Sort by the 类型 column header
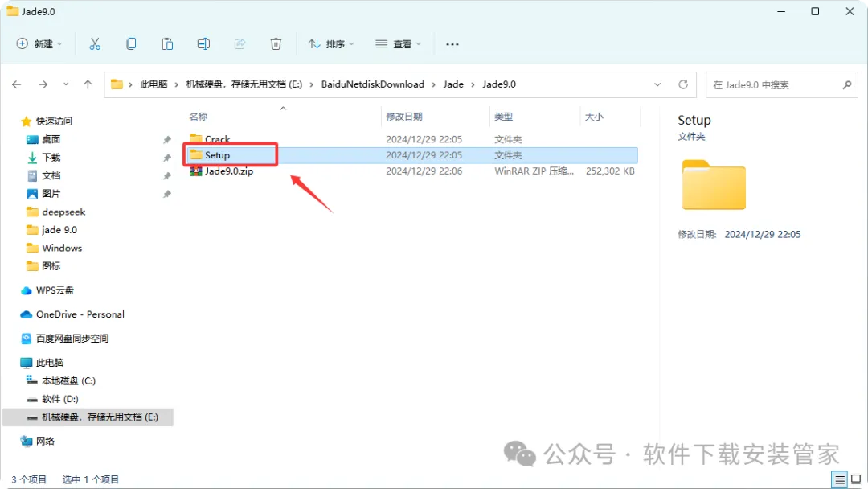This screenshot has width=868, height=489. coord(503,117)
